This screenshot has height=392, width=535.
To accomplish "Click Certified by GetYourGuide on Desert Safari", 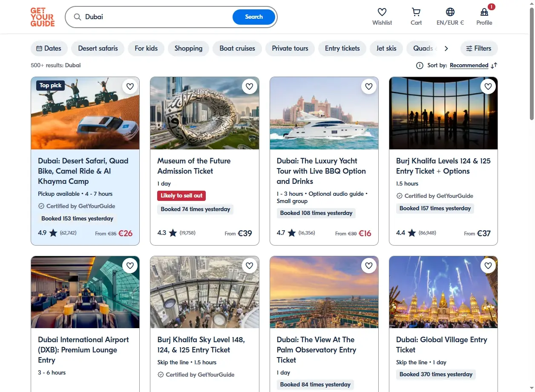I will pyautogui.click(x=77, y=206).
